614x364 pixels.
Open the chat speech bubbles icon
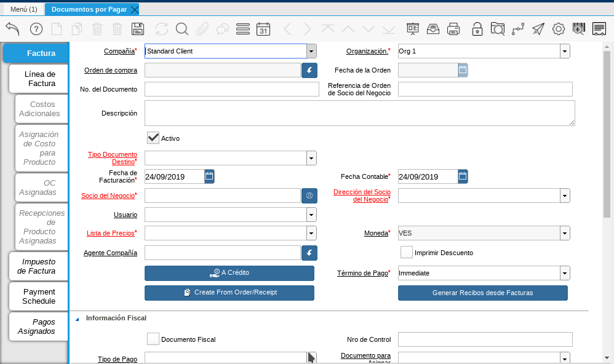click(223, 29)
